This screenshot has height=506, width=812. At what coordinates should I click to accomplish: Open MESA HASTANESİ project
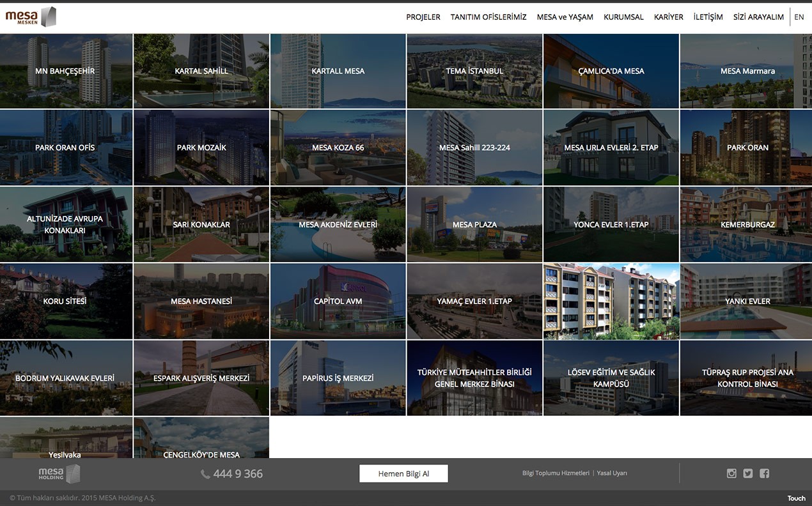coord(201,301)
